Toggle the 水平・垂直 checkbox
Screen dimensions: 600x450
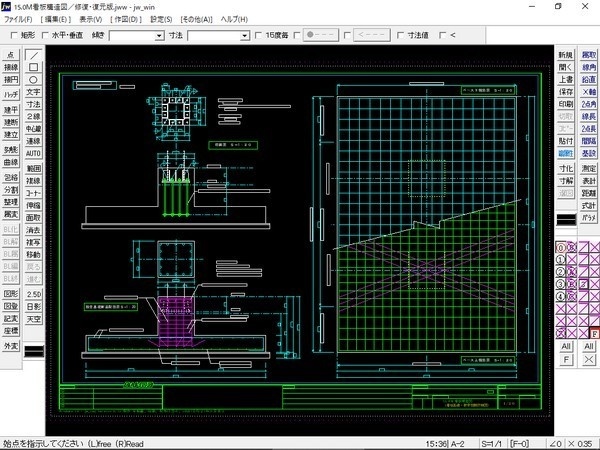pyautogui.click(x=45, y=35)
